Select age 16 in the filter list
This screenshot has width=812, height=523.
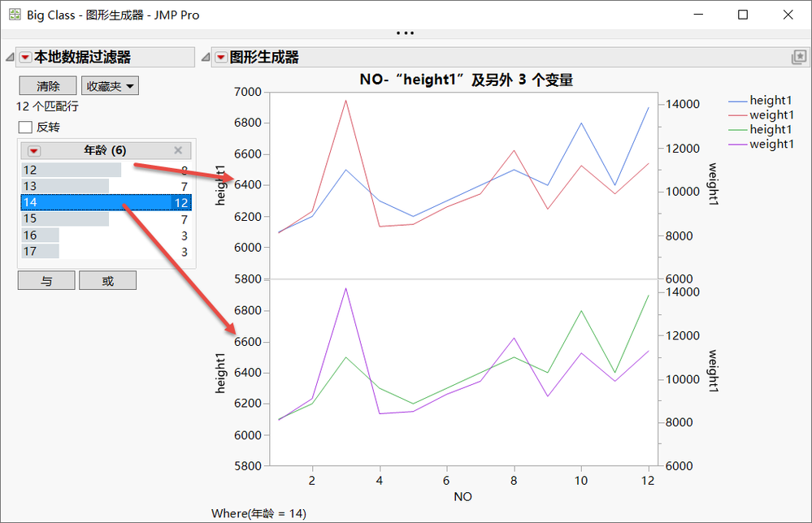(106, 236)
